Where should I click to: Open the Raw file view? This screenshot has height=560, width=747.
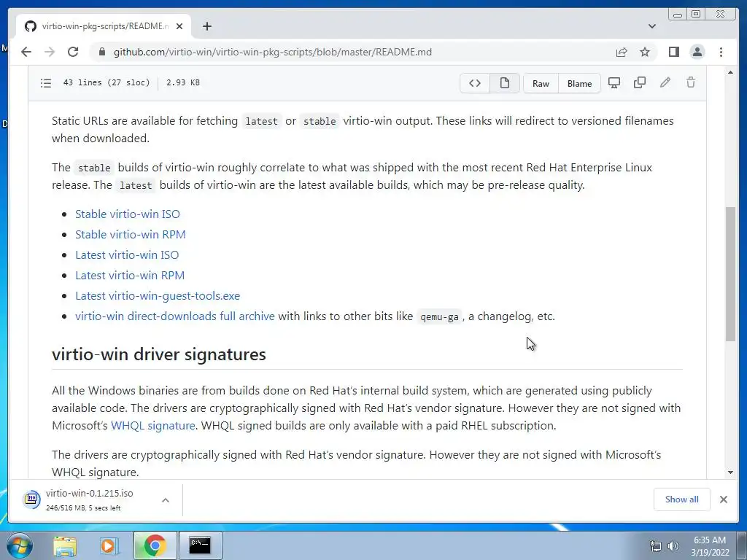pos(541,83)
